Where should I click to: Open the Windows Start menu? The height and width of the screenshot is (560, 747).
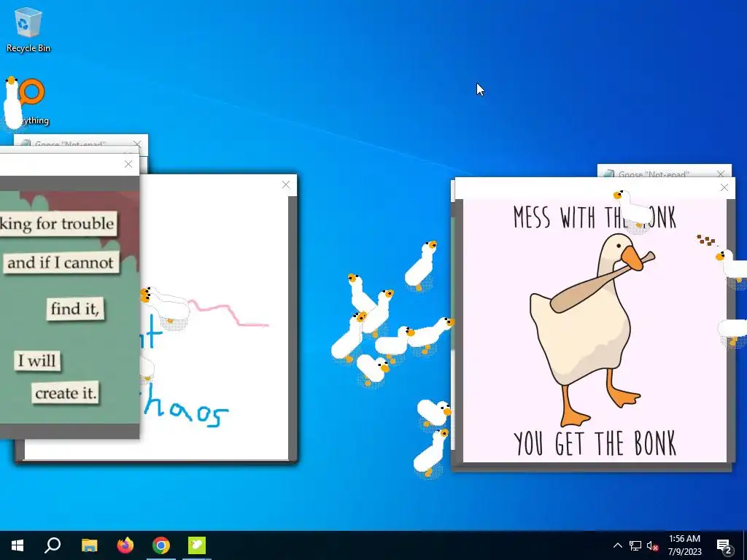[x=18, y=545]
